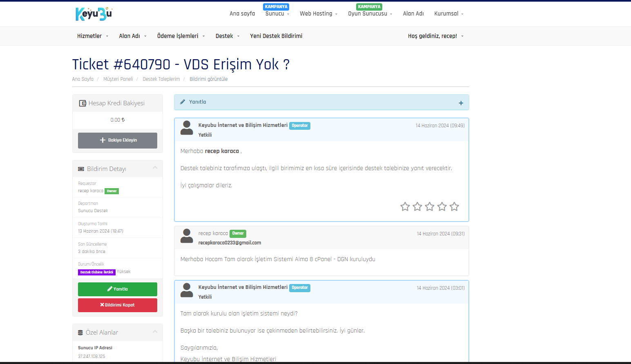Open the Destek dropdown menu
631x364 pixels.
(x=227, y=36)
